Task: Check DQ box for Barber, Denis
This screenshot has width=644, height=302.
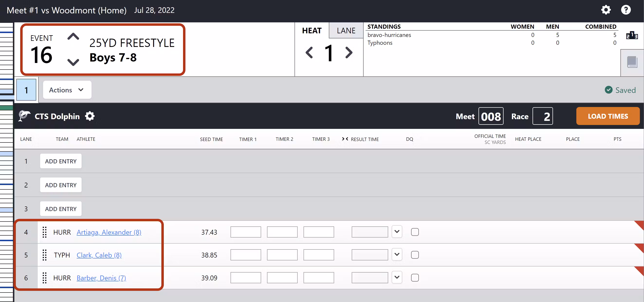Action: [x=415, y=277]
